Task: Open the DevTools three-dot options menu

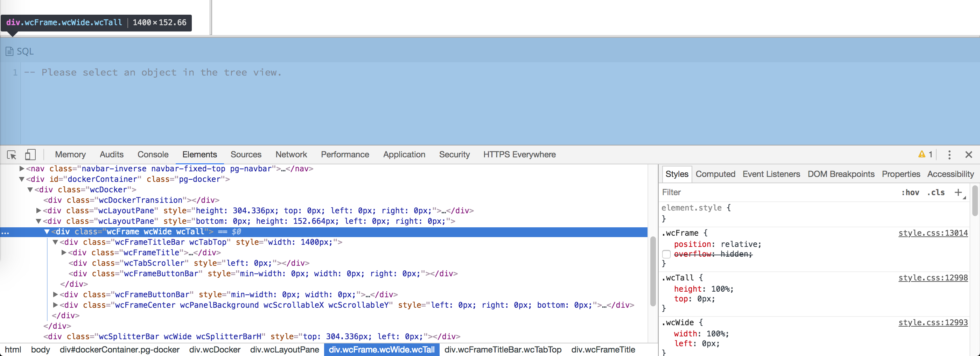Action: 949,155
